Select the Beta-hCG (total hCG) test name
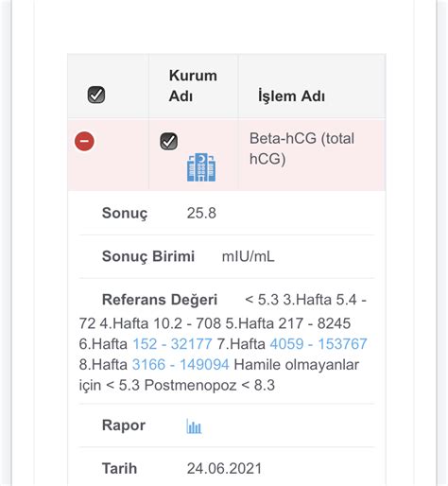448x486 pixels. (302, 148)
